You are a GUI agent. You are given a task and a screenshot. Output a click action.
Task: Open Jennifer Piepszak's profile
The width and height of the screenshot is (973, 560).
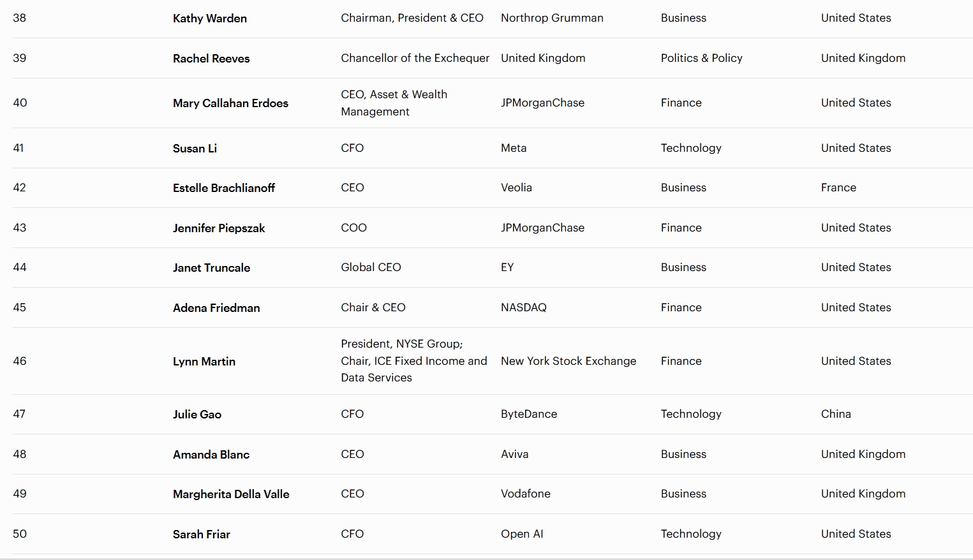coord(218,228)
